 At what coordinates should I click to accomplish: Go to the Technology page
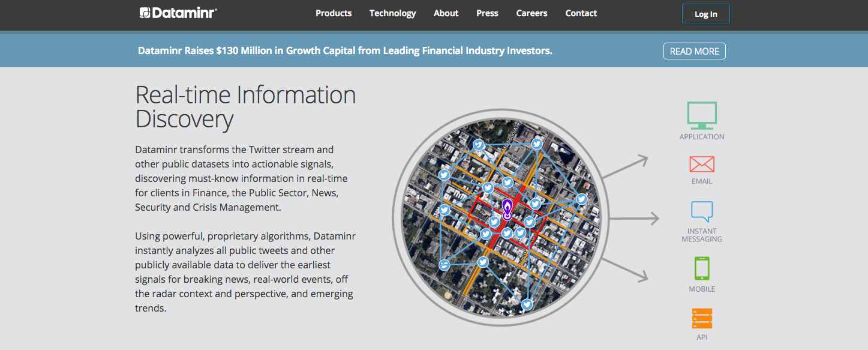[x=392, y=13]
